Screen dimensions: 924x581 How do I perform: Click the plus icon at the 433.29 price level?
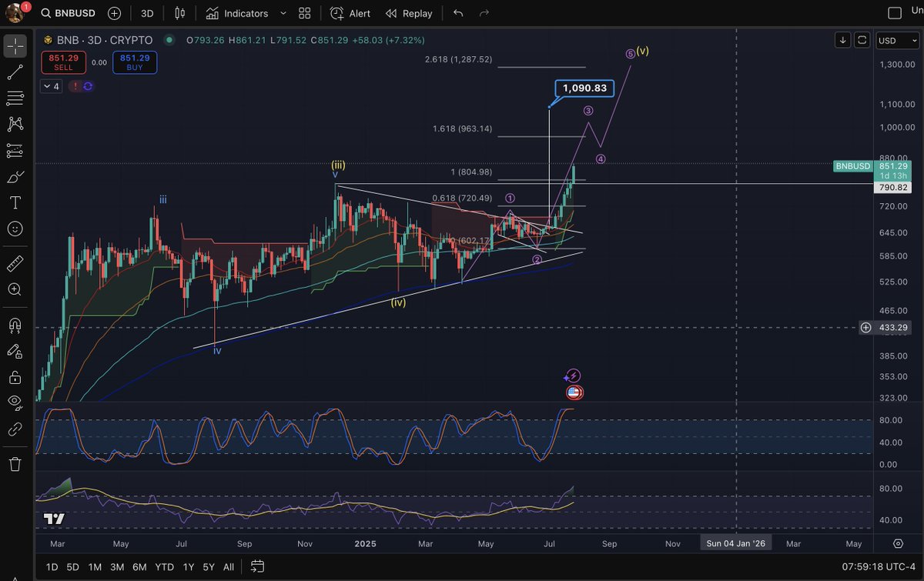coord(866,328)
